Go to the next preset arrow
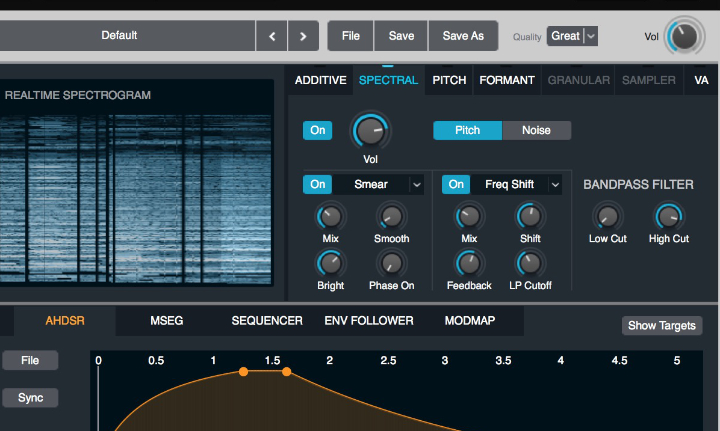Image resolution: width=720 pixels, height=431 pixels. click(303, 36)
